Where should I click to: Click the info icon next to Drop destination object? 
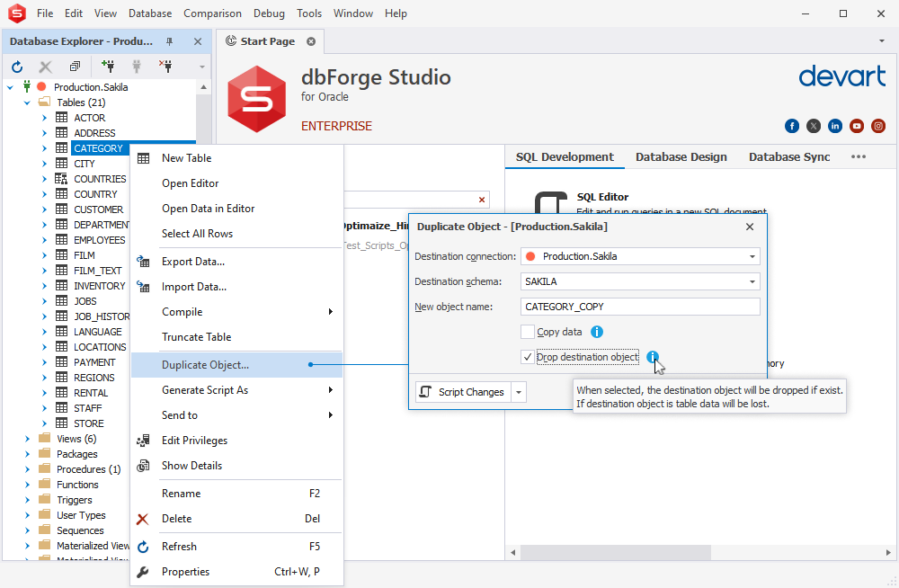[653, 357]
